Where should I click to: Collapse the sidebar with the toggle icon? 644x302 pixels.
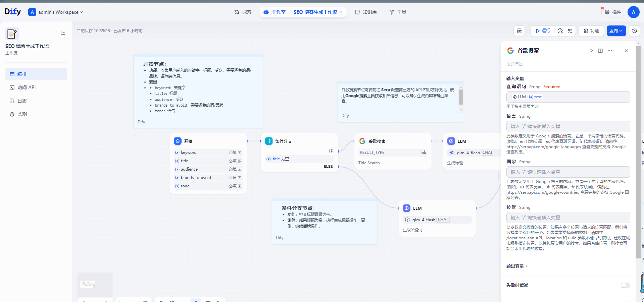point(63,34)
